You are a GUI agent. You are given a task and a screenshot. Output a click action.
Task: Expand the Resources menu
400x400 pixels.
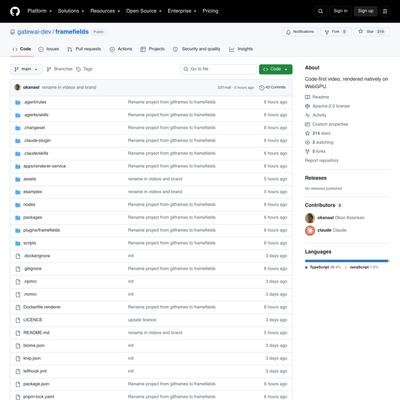[105, 11]
